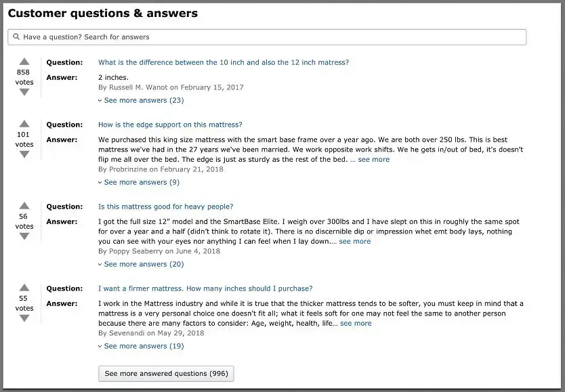Upvote the firmer mattress question
The height and width of the screenshot is (392, 565).
[24, 288]
